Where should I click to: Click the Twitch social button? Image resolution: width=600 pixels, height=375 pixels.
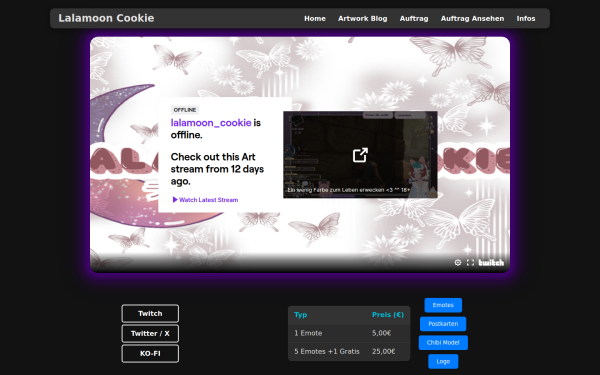click(x=150, y=313)
